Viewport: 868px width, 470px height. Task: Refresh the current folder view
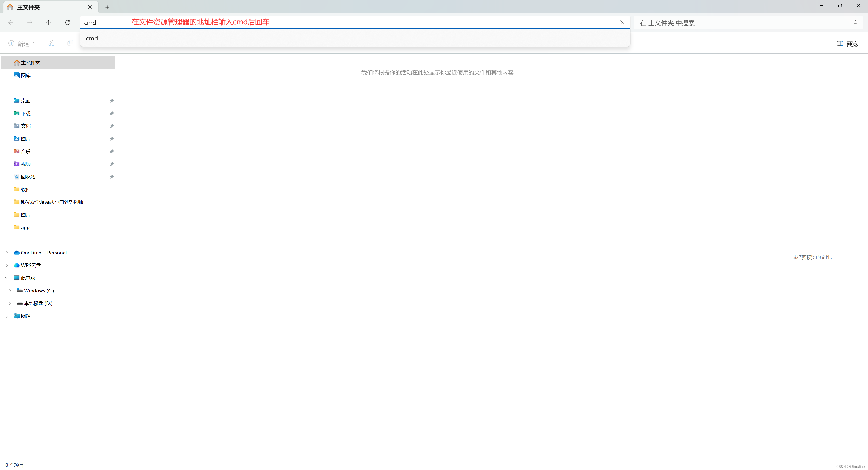coord(68,23)
